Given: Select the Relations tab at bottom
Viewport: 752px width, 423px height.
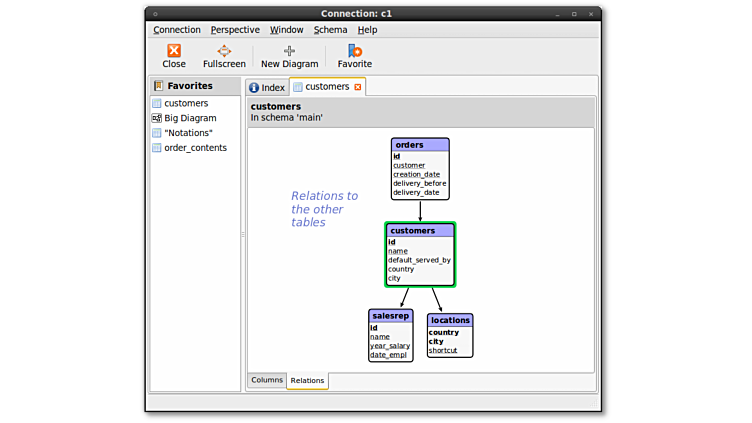Looking at the screenshot, I should point(307,381).
